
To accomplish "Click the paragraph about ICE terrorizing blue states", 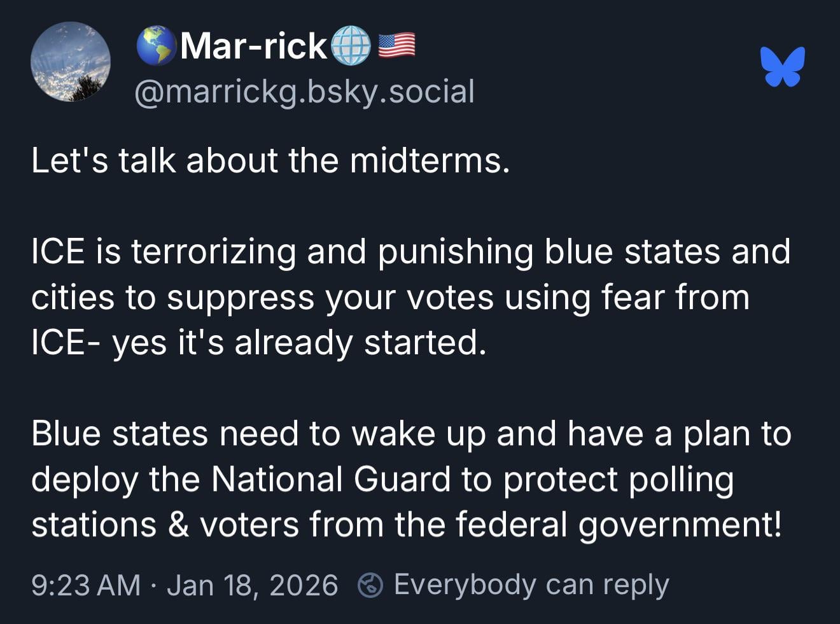I will 410,297.
